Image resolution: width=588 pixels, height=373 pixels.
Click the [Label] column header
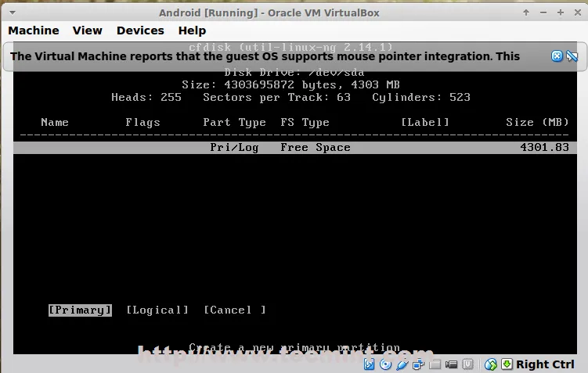(425, 122)
